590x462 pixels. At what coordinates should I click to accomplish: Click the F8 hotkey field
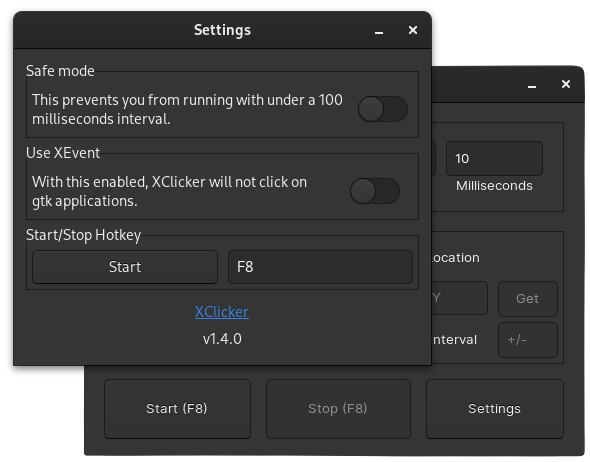pyautogui.click(x=321, y=267)
